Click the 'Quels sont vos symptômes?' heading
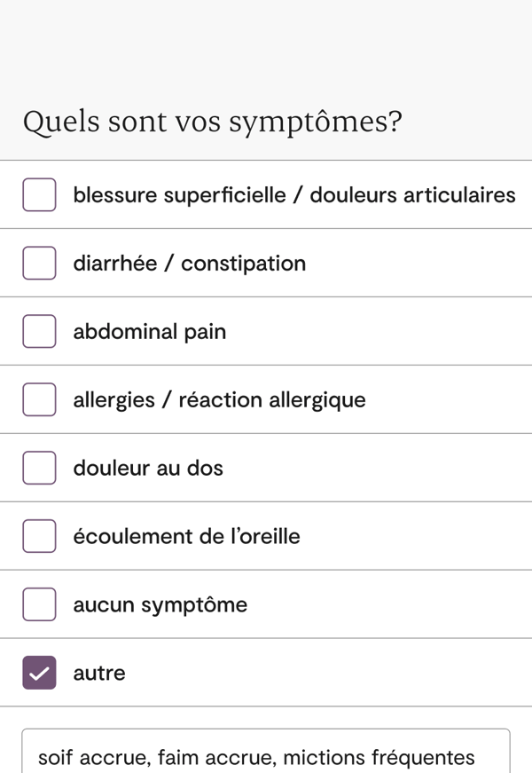 212,122
